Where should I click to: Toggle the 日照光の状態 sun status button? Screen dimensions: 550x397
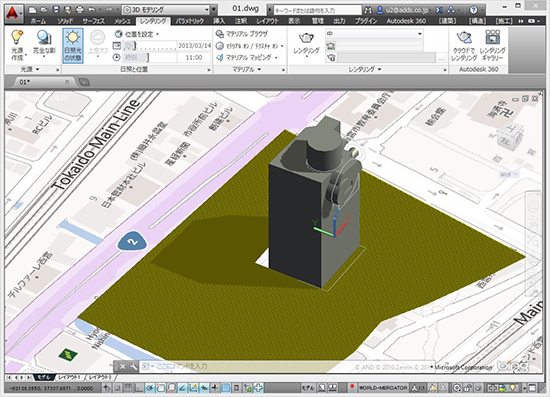[x=73, y=46]
